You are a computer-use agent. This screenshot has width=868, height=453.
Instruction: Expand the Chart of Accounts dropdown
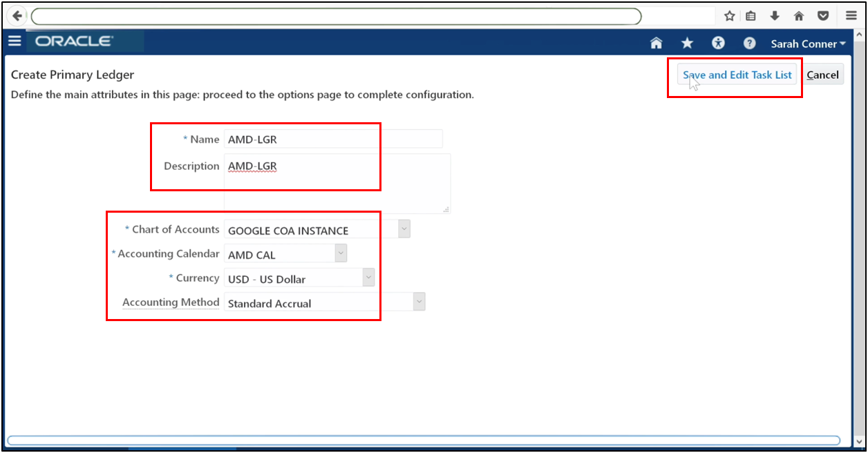click(403, 229)
